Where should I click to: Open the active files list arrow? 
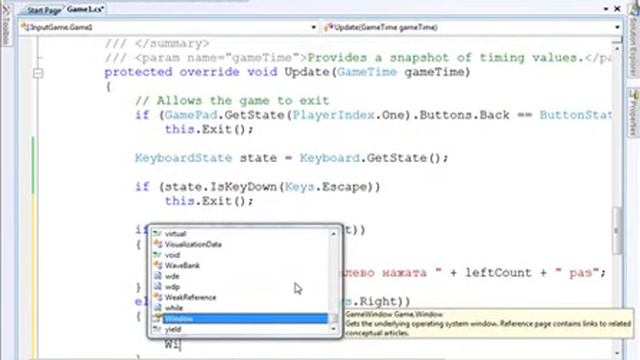(606, 9)
